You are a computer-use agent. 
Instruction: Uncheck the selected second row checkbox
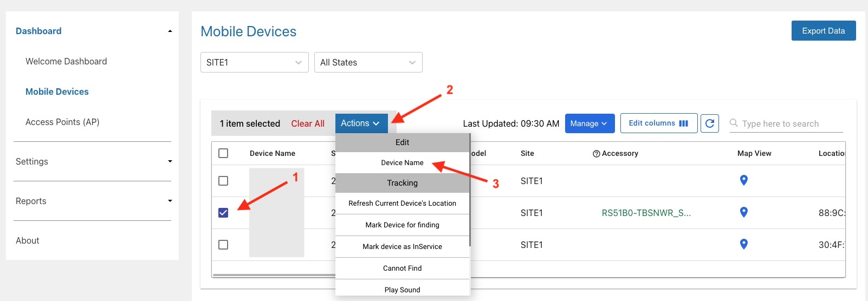coord(223,213)
